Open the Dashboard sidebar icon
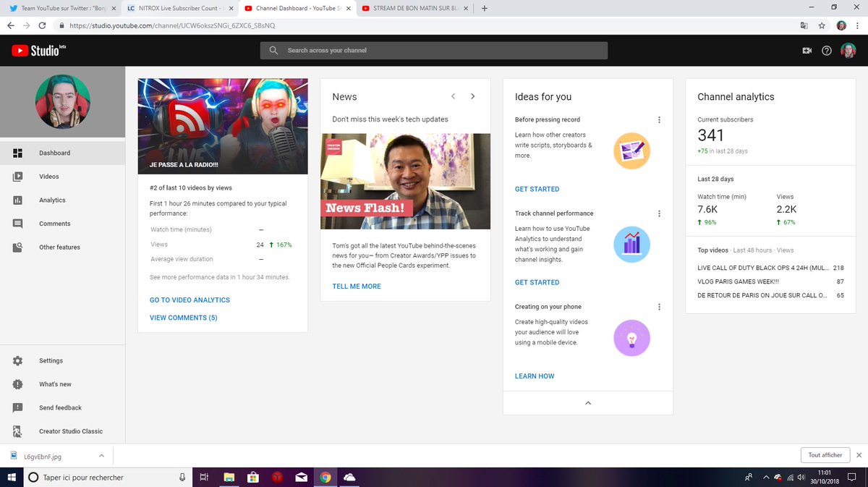Screen dimensions: 868x487 pos(18,153)
